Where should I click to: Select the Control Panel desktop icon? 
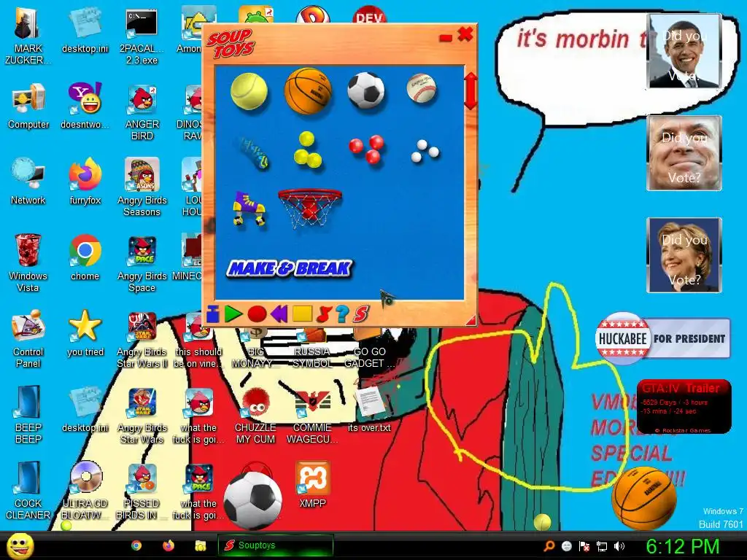click(28, 339)
